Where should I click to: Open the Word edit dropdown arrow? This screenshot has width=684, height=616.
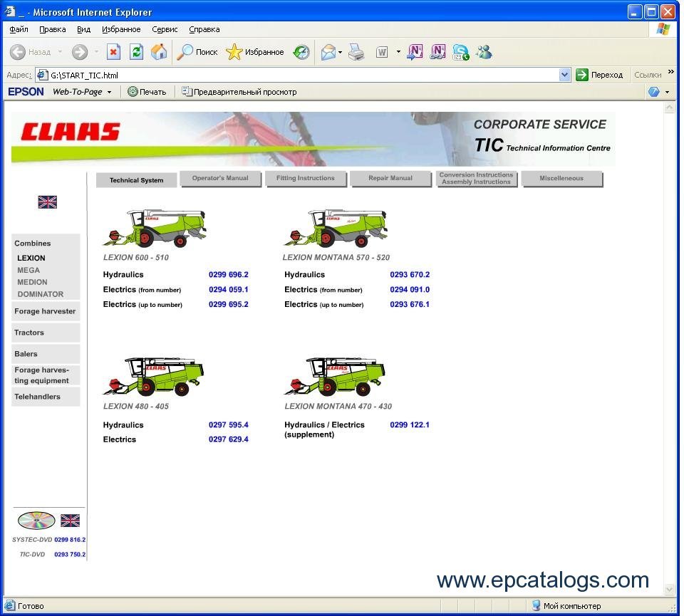coord(398,52)
